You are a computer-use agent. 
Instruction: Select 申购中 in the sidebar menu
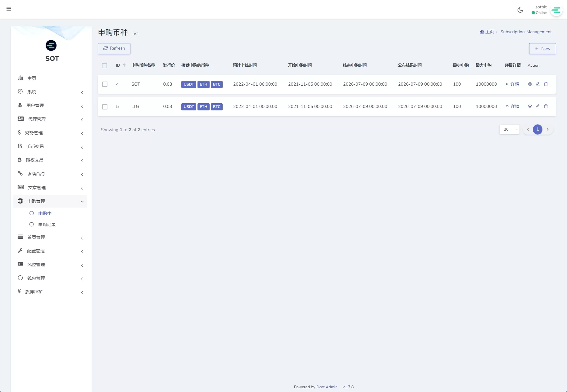click(45, 213)
